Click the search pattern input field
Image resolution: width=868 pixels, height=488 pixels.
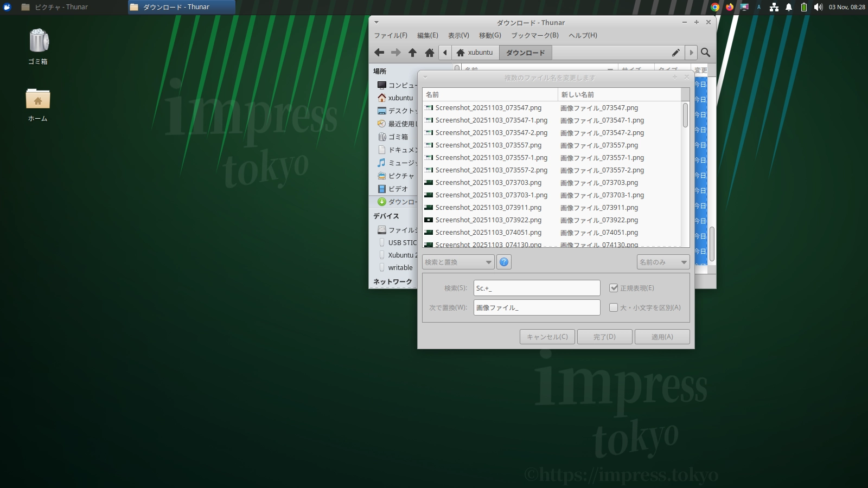click(537, 288)
